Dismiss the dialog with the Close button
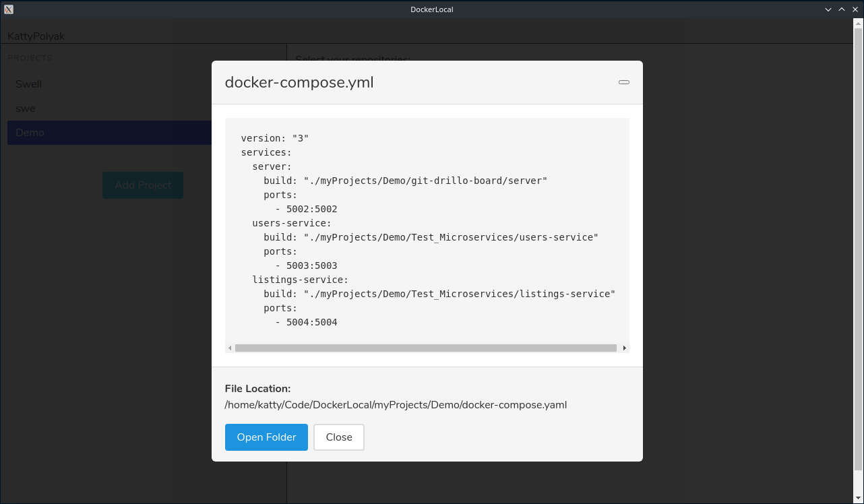Image resolution: width=864 pixels, height=504 pixels. pos(338,437)
